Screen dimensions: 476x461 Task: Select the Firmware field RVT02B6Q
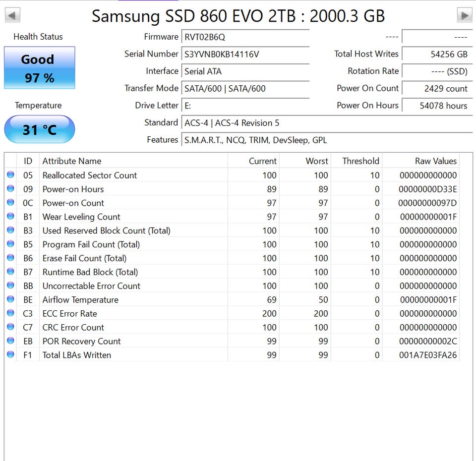click(245, 37)
